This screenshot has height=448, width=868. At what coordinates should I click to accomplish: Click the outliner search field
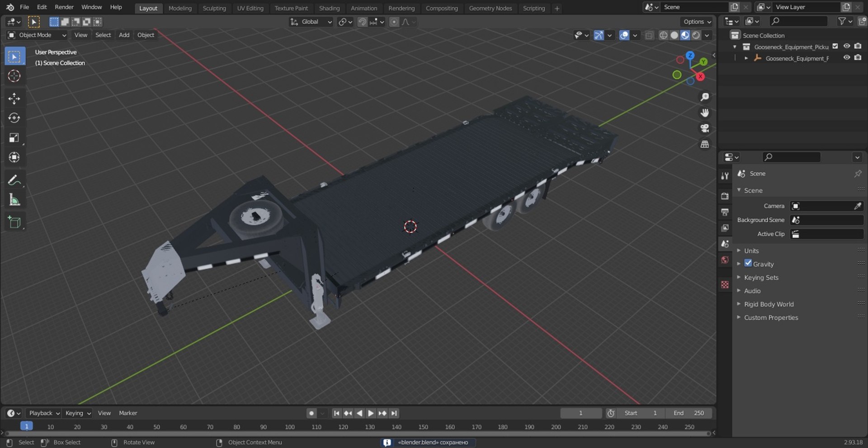point(798,21)
